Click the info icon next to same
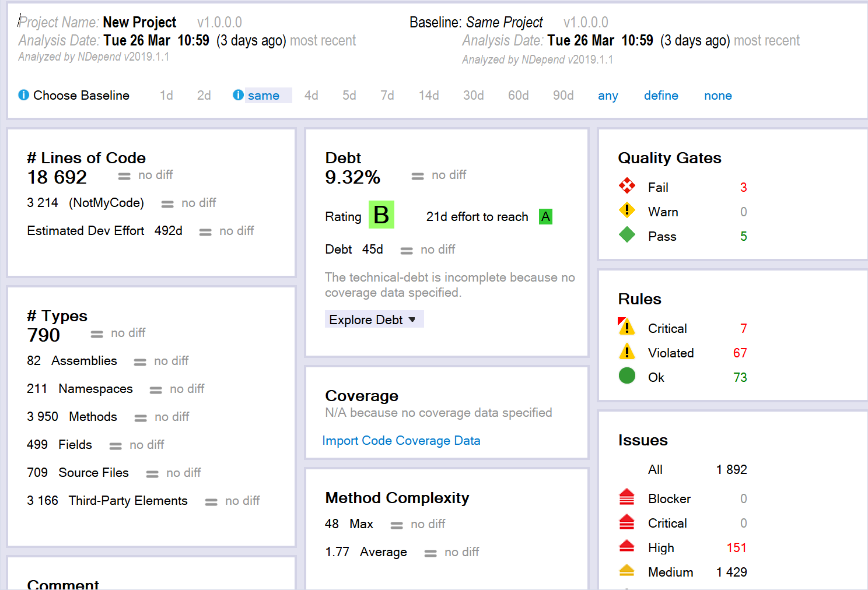This screenshot has width=868, height=590. [x=238, y=95]
